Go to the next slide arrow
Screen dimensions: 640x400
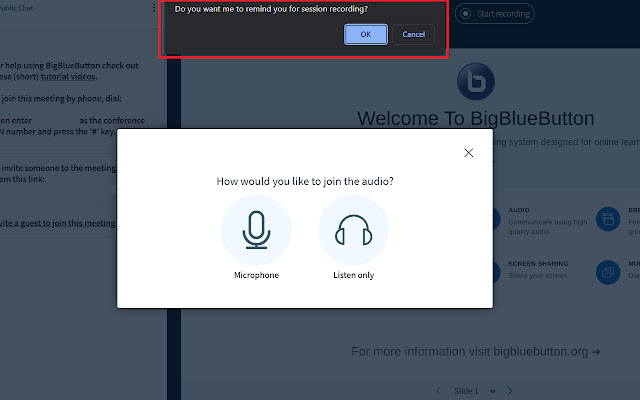point(509,391)
